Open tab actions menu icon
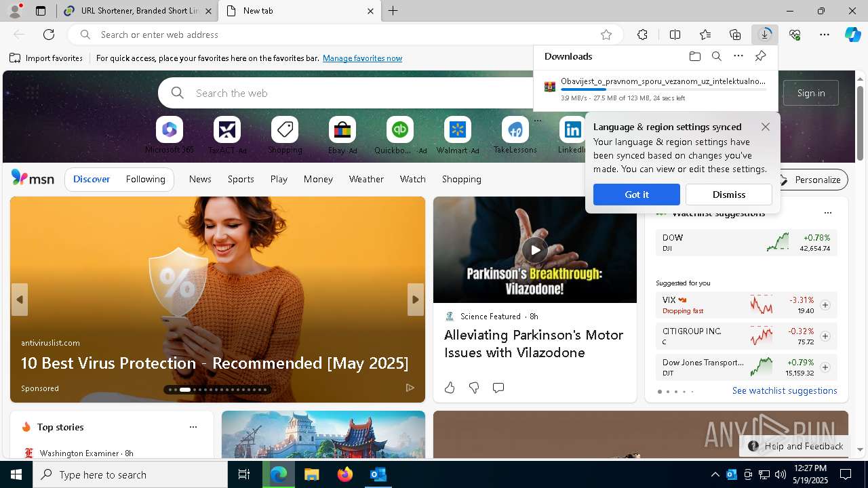 [x=41, y=11]
